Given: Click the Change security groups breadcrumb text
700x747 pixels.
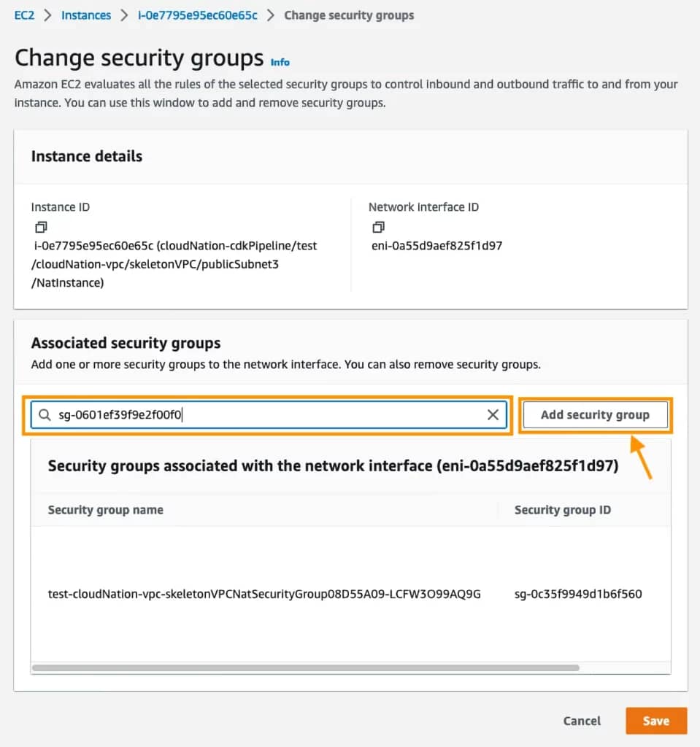Looking at the screenshot, I should click(x=349, y=15).
